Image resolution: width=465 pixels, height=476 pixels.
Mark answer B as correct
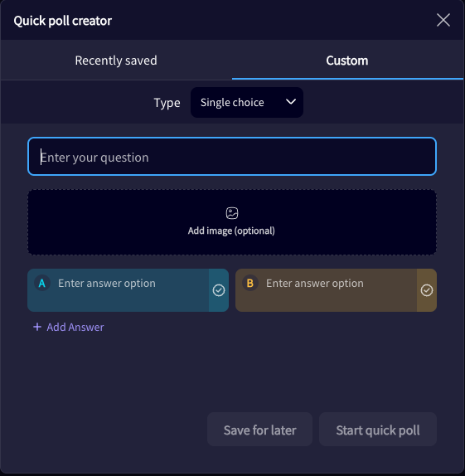point(426,290)
